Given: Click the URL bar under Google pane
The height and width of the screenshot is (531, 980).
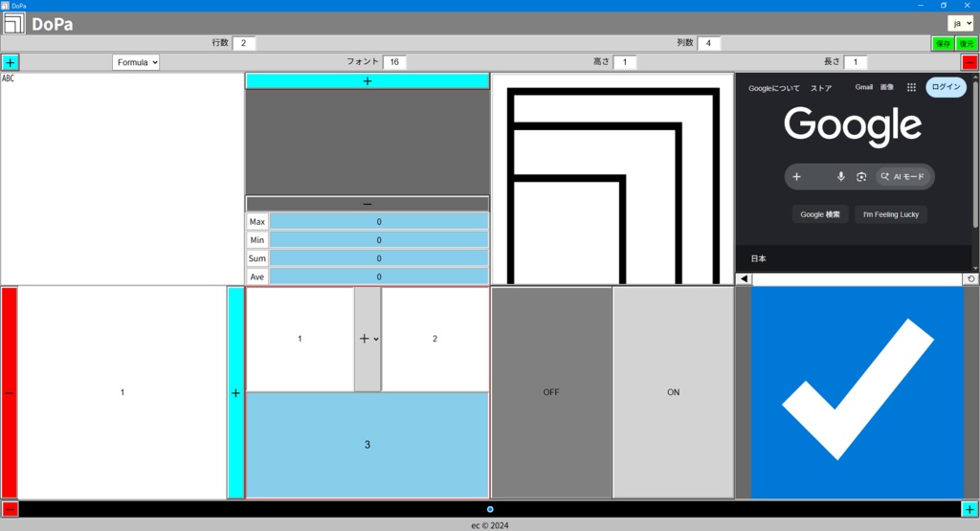Looking at the screenshot, I should [x=857, y=279].
